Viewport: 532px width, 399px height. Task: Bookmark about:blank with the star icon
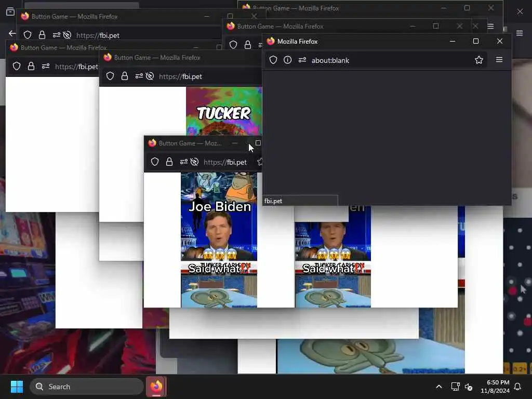pos(478,60)
